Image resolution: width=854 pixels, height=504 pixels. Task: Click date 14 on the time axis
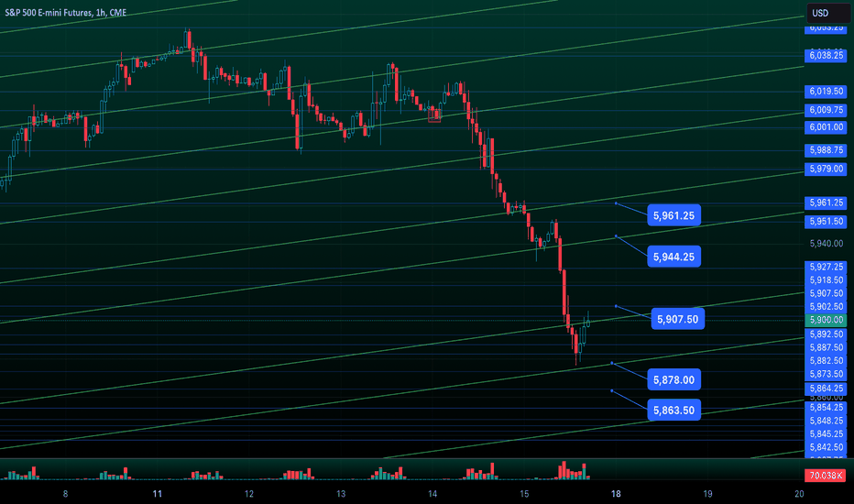tap(432, 494)
